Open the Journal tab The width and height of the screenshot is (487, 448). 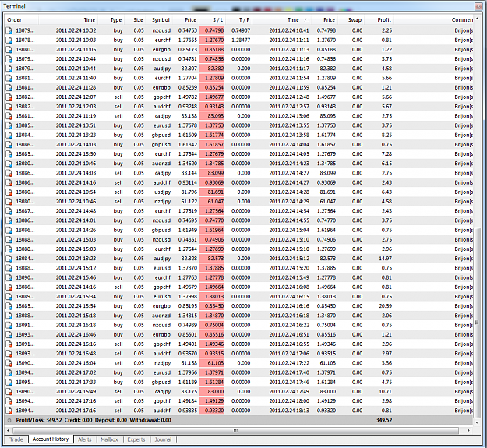click(163, 439)
